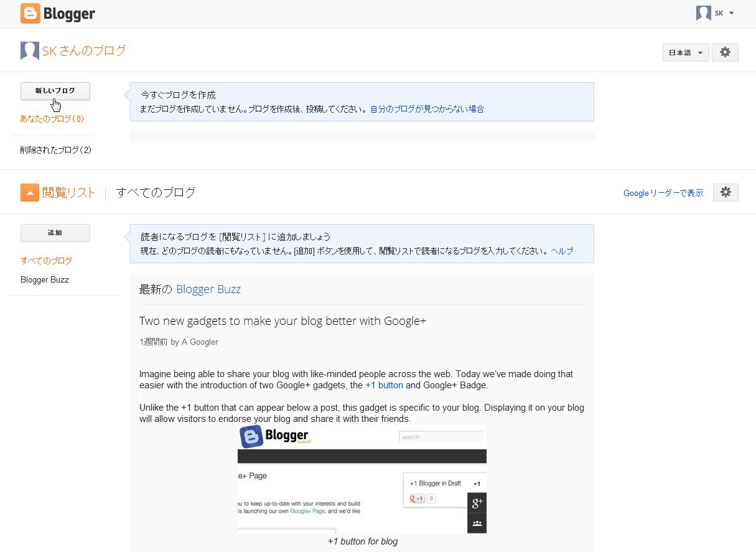Open the Blogger Buzz heading link
756x552 pixels.
pyautogui.click(x=208, y=289)
